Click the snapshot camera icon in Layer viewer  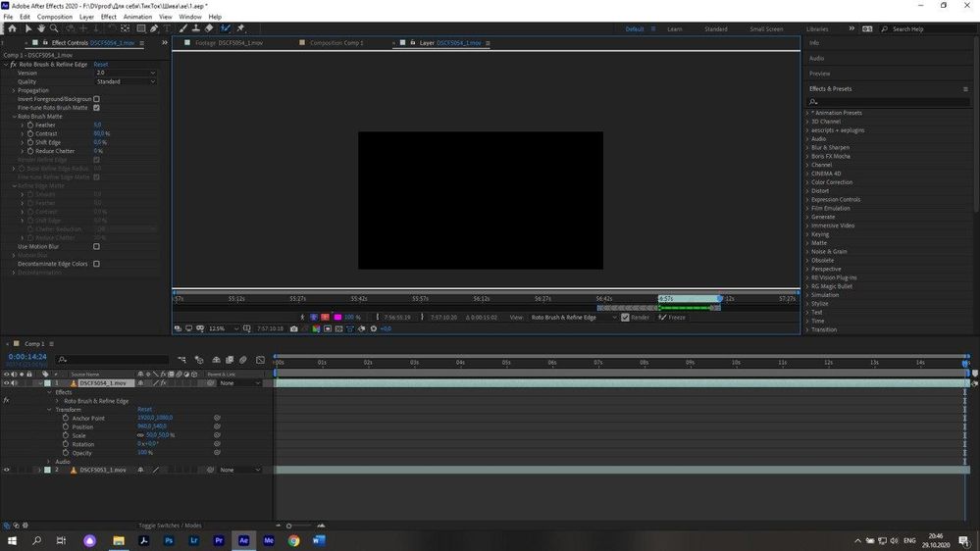click(x=293, y=328)
